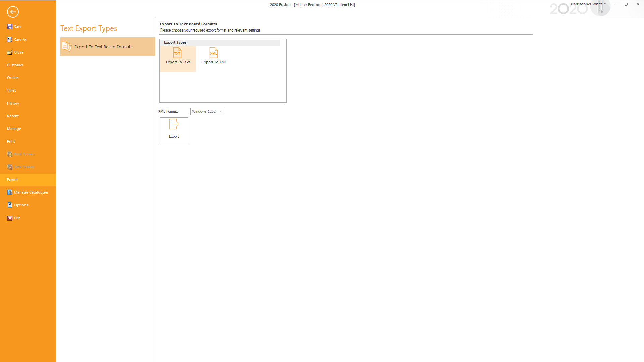Click the Close folder icon

[x=10, y=52]
